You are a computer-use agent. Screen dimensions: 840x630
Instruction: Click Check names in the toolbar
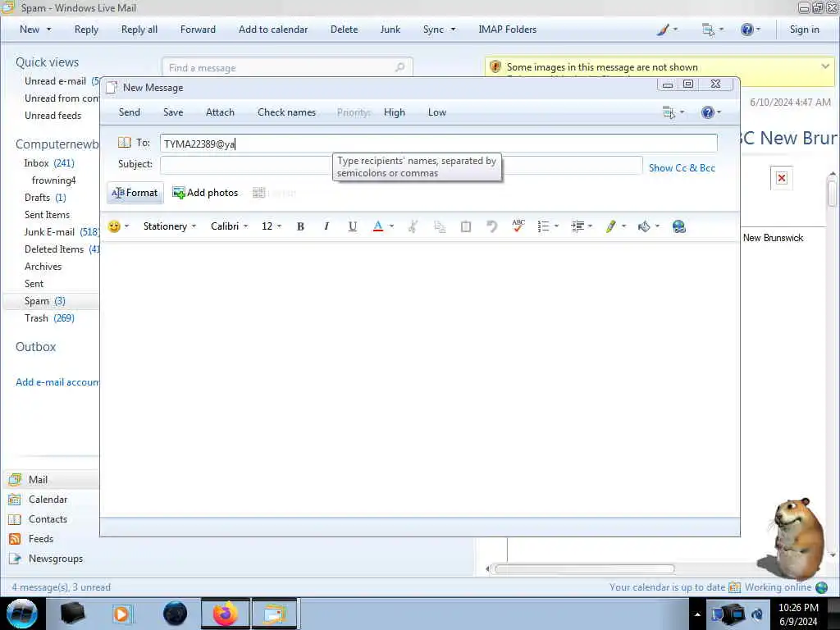click(286, 112)
